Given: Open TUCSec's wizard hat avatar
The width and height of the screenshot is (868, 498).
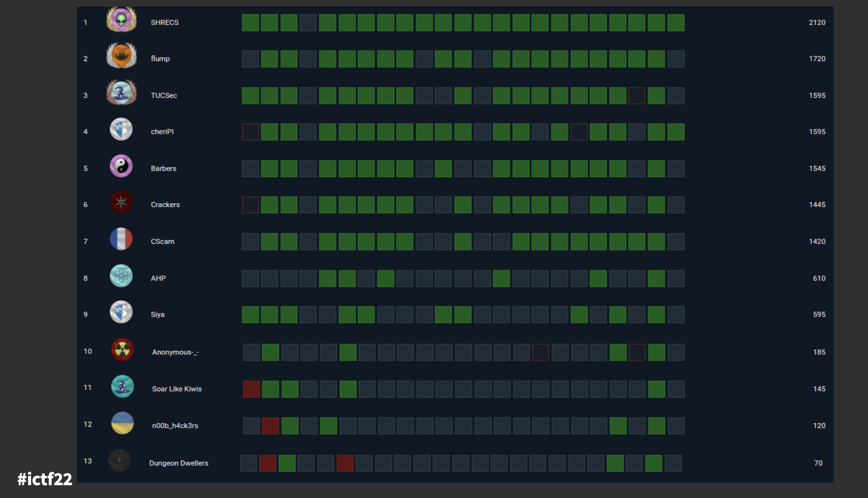Looking at the screenshot, I should click(x=121, y=93).
